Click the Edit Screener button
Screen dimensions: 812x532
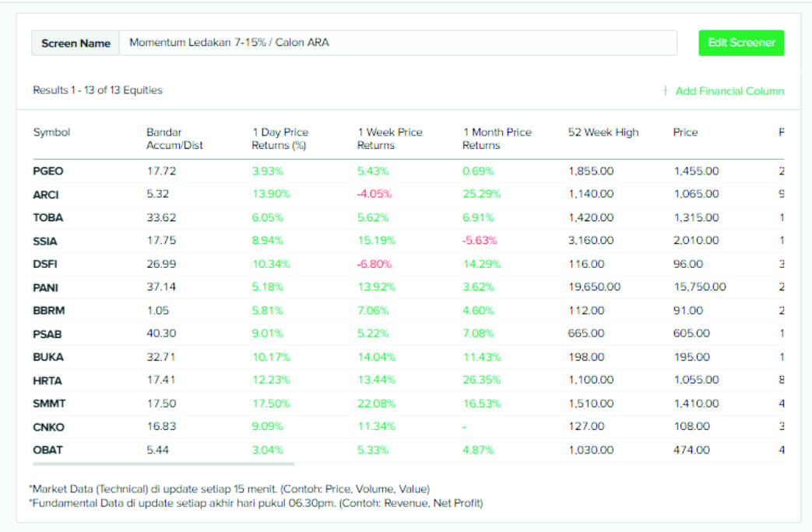741,43
